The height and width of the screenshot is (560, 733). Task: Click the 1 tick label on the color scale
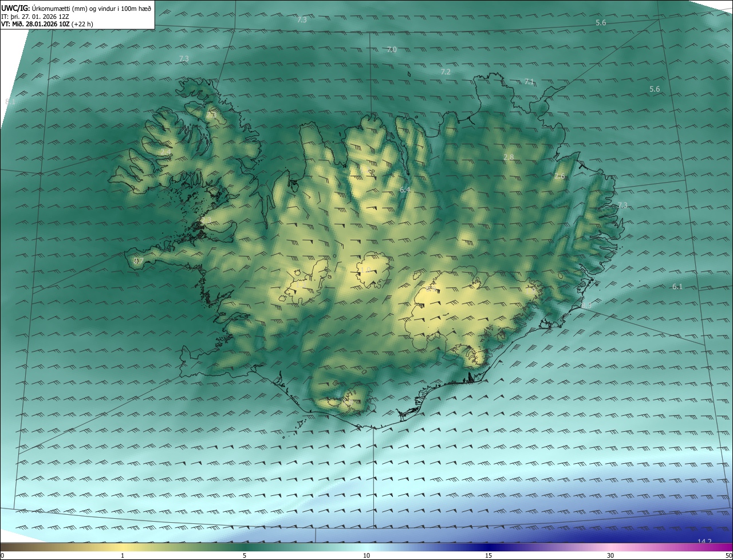[123, 555]
